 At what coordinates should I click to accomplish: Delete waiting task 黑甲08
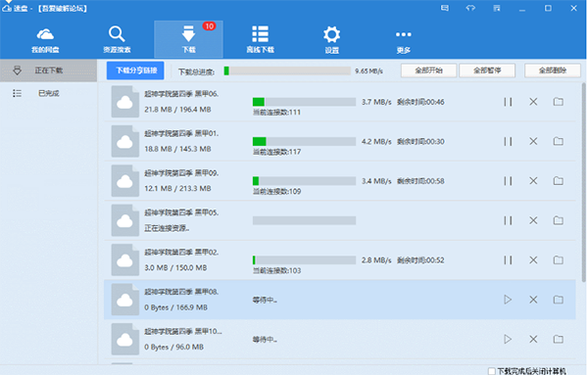click(x=533, y=300)
